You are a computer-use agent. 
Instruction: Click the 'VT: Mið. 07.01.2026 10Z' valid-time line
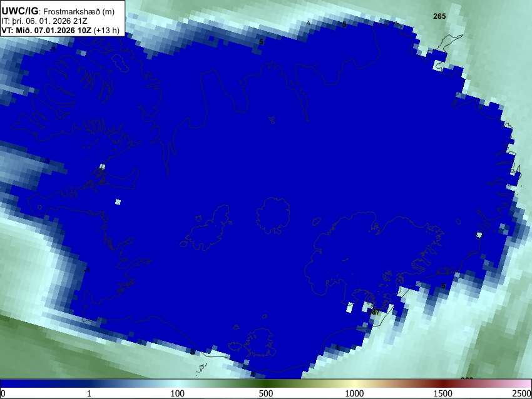coord(60,30)
